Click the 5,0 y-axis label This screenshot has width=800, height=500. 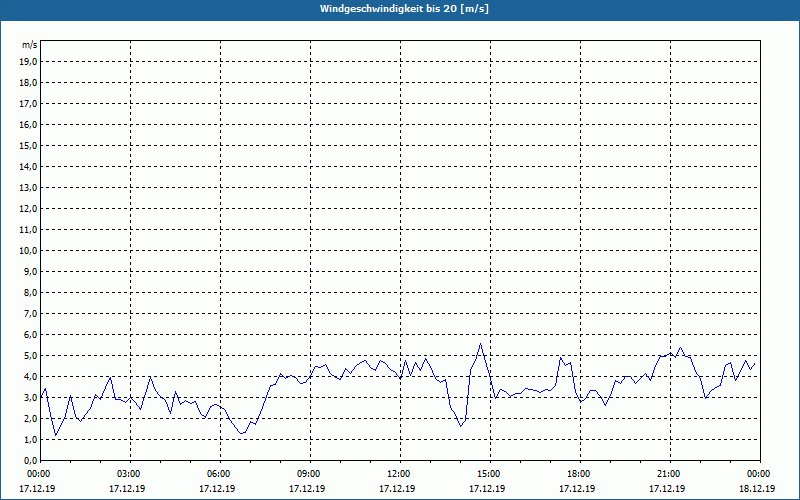point(31,356)
